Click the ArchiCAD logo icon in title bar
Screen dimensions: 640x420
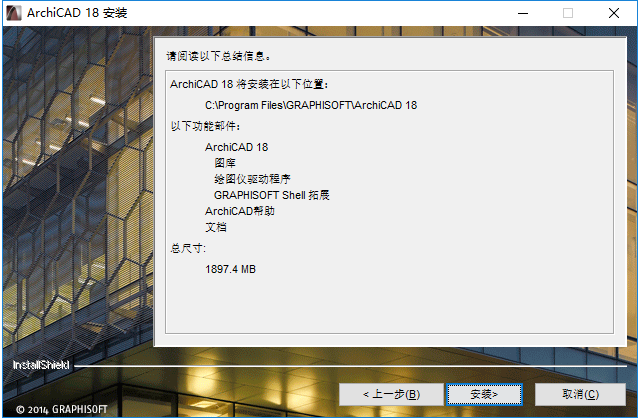point(13,13)
